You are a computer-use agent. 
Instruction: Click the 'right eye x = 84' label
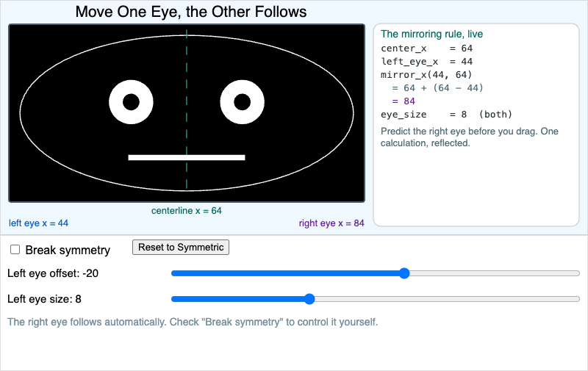[331, 223]
